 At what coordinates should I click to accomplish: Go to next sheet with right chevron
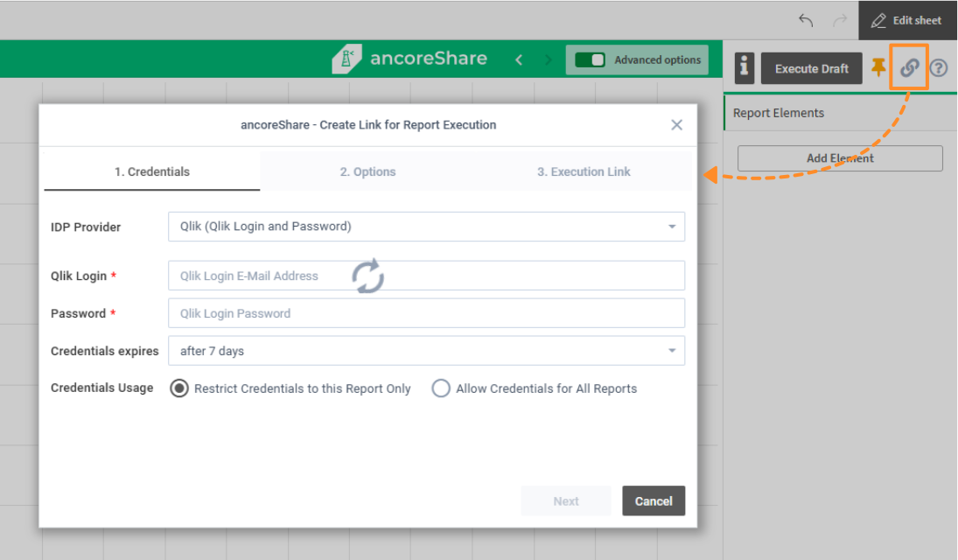[548, 59]
